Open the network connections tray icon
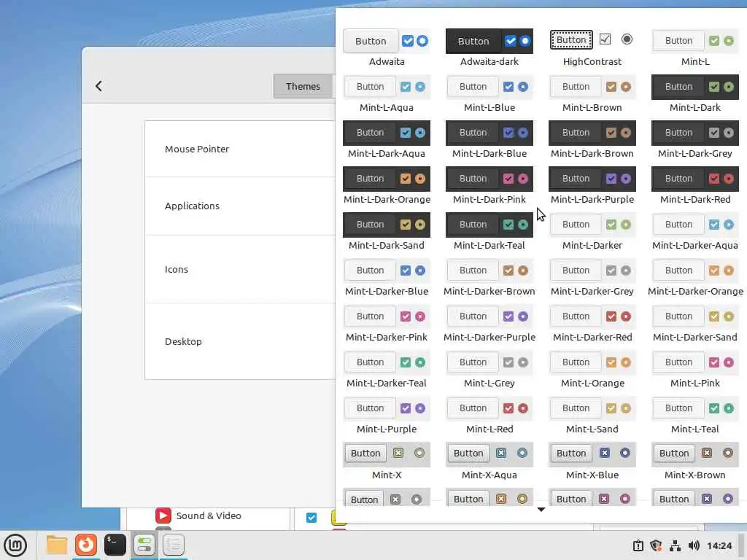Image resolution: width=747 pixels, height=560 pixels. pos(675,545)
